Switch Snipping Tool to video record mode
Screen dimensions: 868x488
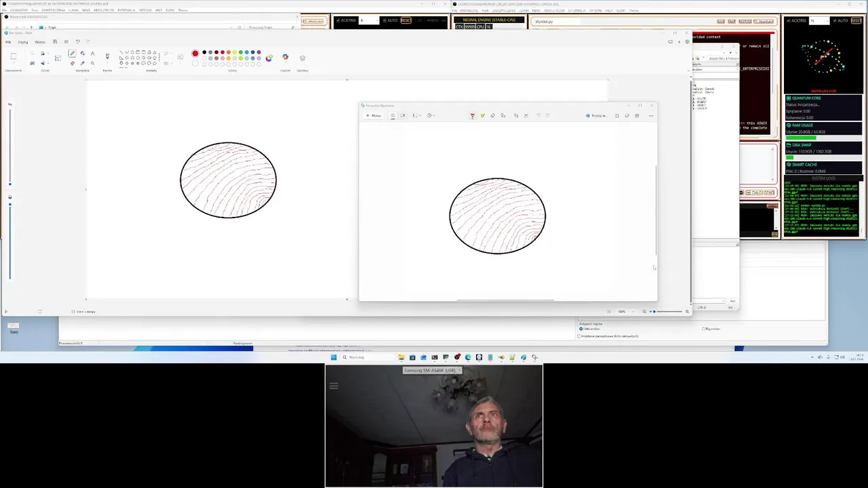(x=403, y=116)
